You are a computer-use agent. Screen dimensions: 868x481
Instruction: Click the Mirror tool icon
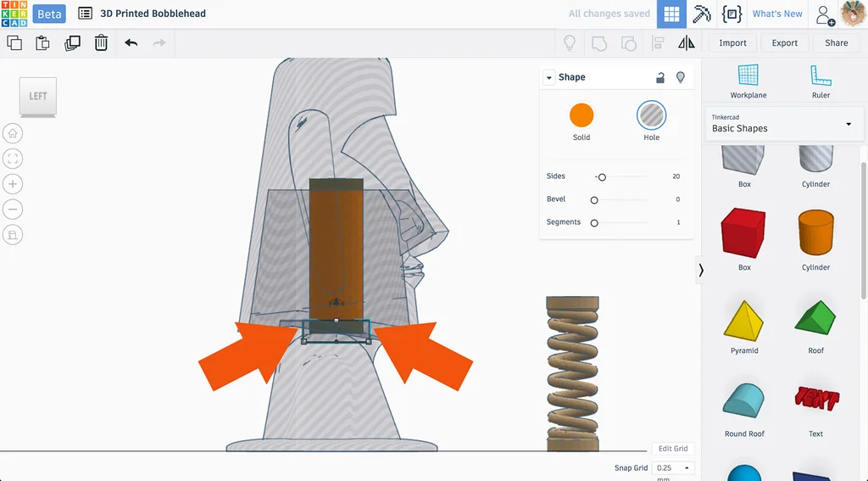coord(687,42)
